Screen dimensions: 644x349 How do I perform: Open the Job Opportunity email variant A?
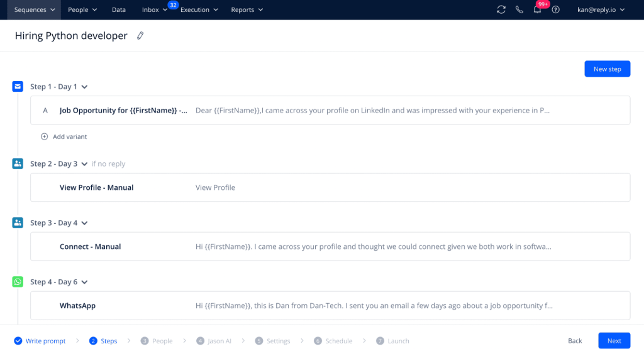(x=330, y=111)
